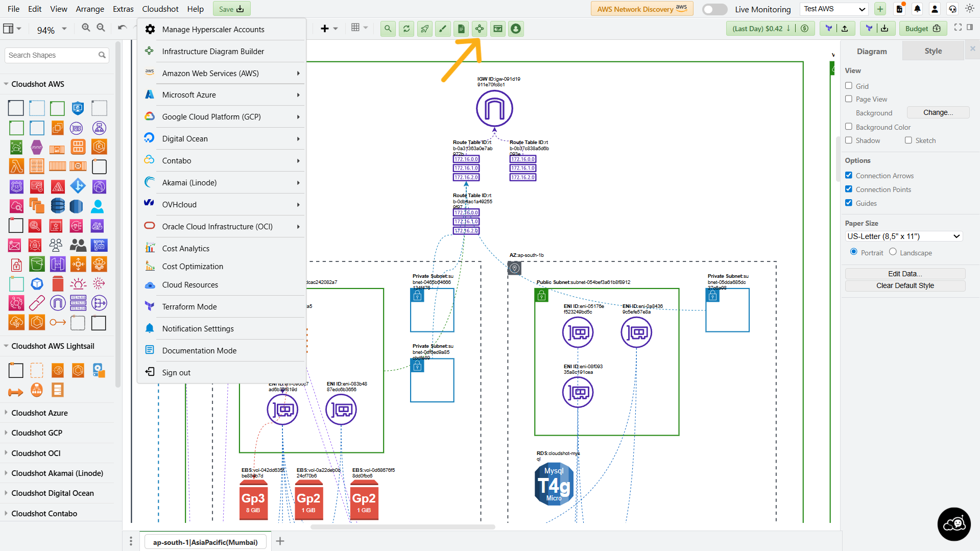Click the green terminal console toolbar icon
Screen dimensions: 980x551
[x=498, y=29]
